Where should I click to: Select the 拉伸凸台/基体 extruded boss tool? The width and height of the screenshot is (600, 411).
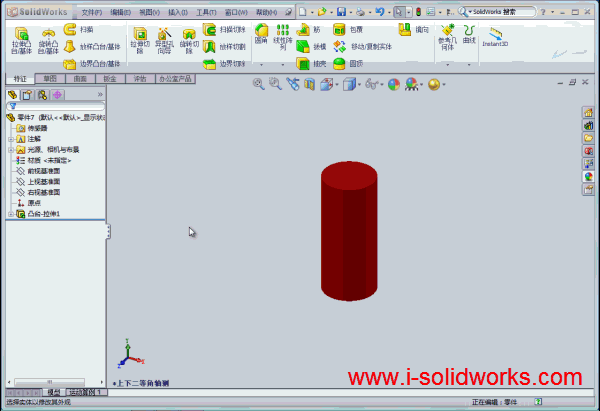point(21,40)
